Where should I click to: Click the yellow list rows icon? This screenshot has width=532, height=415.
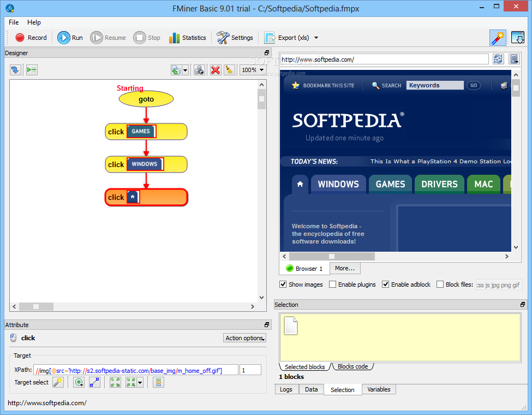(158, 382)
